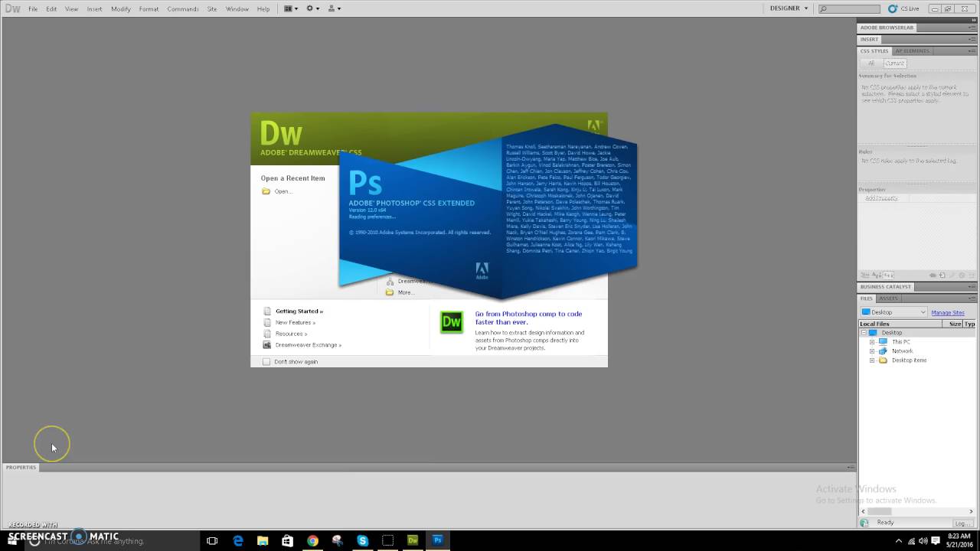Click Open... under Open a Recent Item
Screen dimensions: 980x551
pos(283,191)
